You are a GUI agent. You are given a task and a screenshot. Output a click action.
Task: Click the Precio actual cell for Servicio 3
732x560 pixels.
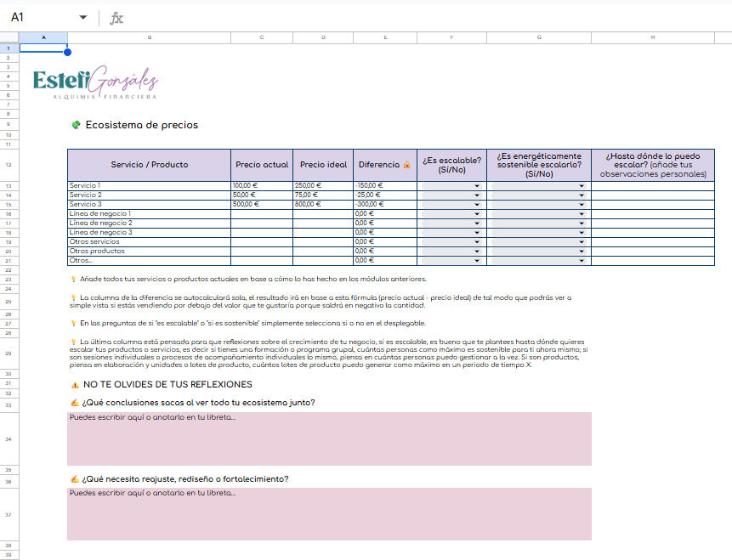tap(261, 204)
